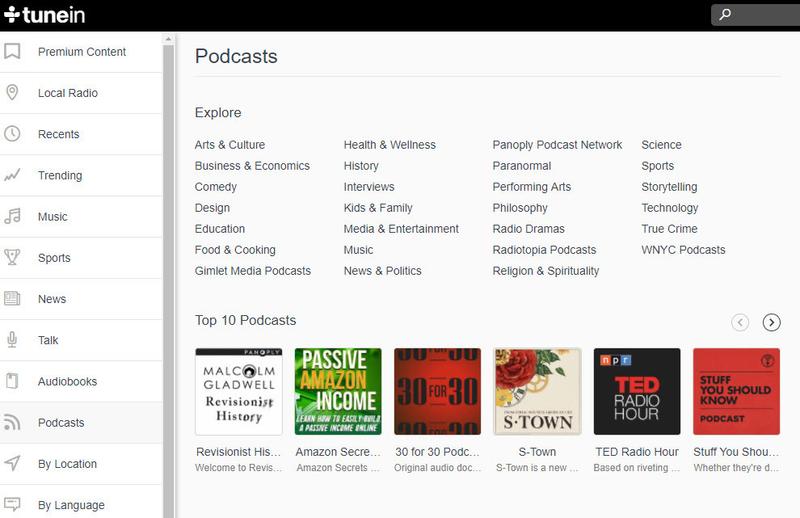
Task: Select Talk in sidebar
Action: click(x=48, y=340)
